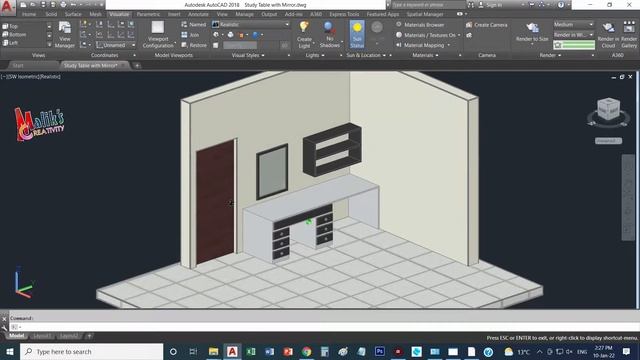Open the Home ribbon tab
Viewport: 640px width, 360px height.
pyautogui.click(x=29, y=14)
